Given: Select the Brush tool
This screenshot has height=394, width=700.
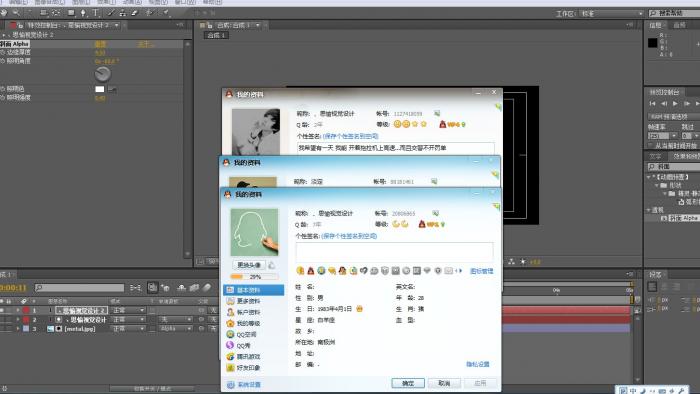Looking at the screenshot, I should [111, 13].
